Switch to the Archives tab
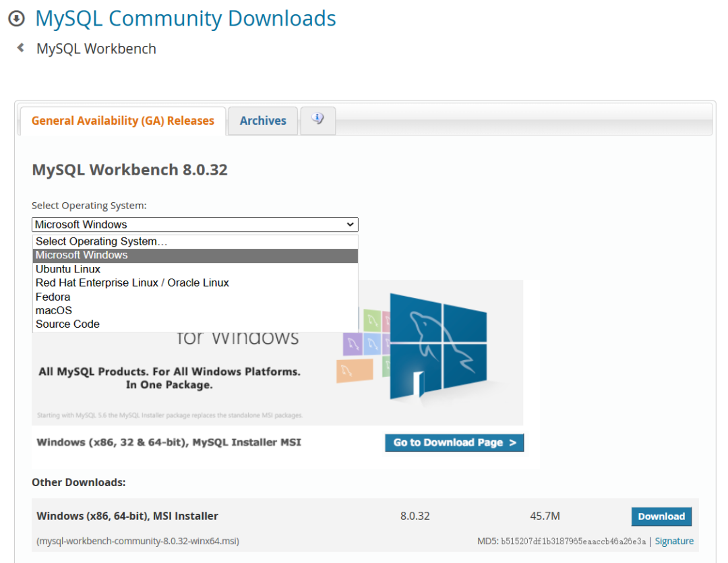The width and height of the screenshot is (728, 563). 263,121
